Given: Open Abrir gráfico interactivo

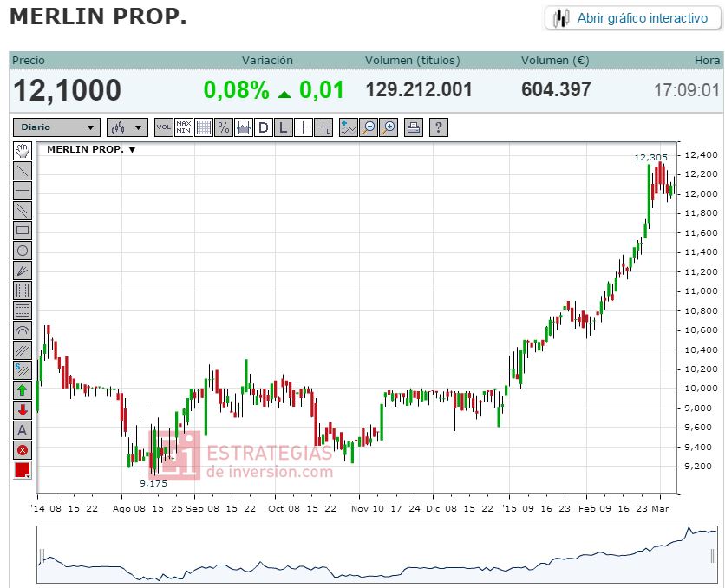Looking at the screenshot, I should 633,18.
